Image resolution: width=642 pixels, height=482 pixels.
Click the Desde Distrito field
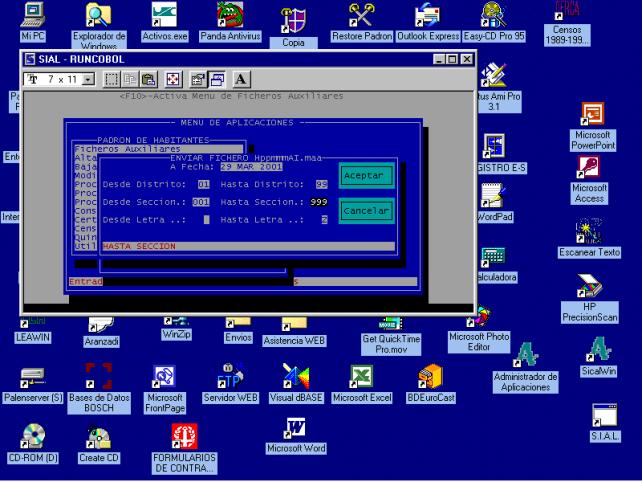click(204, 184)
